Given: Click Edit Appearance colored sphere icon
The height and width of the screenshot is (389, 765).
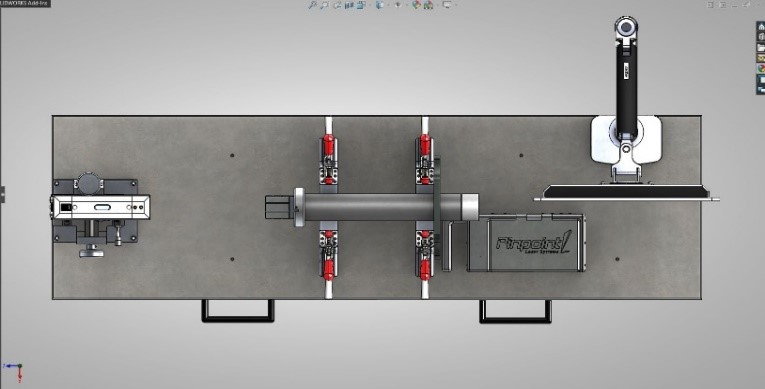Looking at the screenshot, I should (x=416, y=5).
